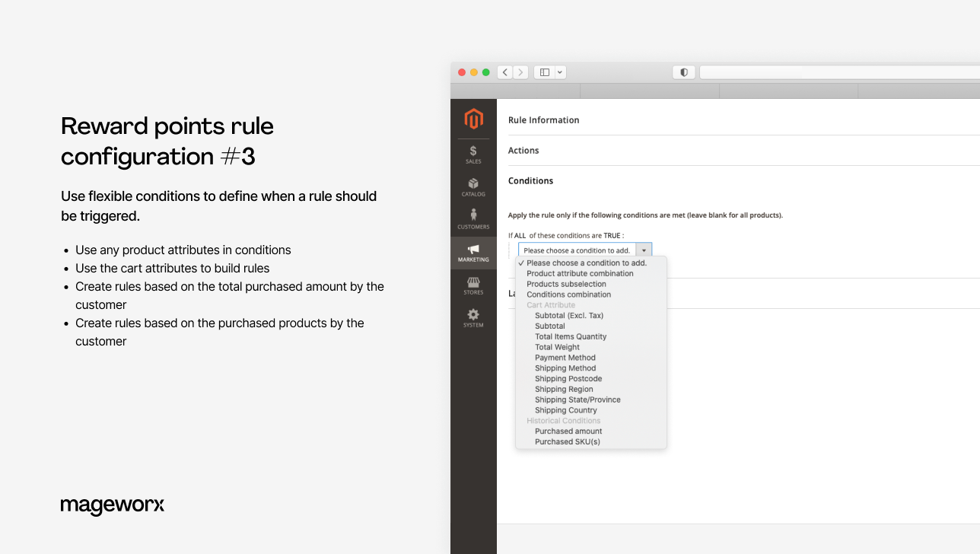Choose 'Shipping Country' as a cart attribute
This screenshot has width=980, height=554.
click(x=565, y=410)
